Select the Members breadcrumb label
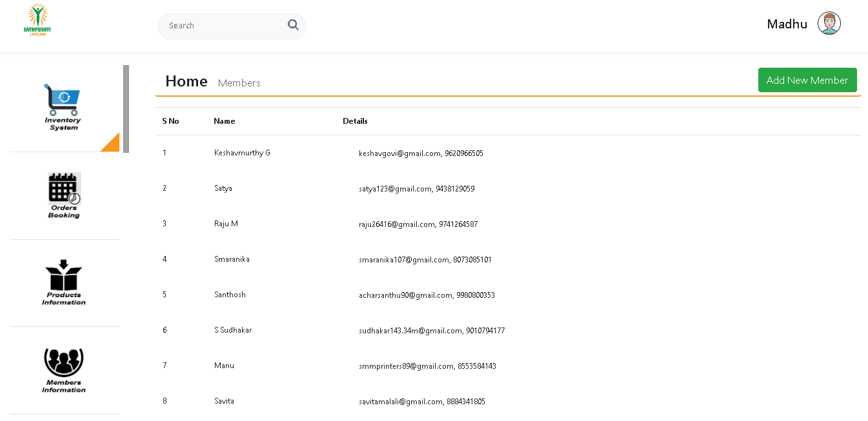This screenshot has height=421, width=868. tap(239, 83)
